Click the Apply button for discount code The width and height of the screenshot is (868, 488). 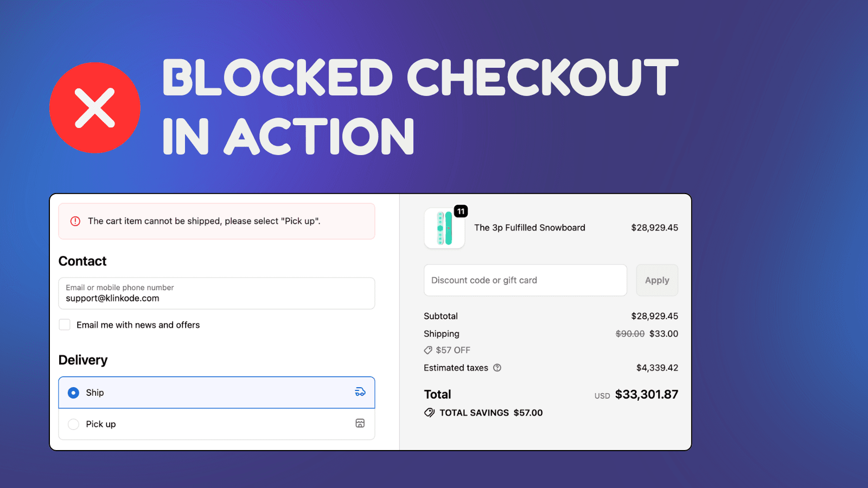pos(657,280)
